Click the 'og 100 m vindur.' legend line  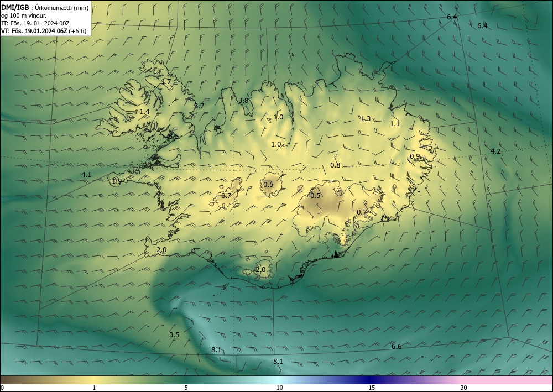tap(24, 15)
